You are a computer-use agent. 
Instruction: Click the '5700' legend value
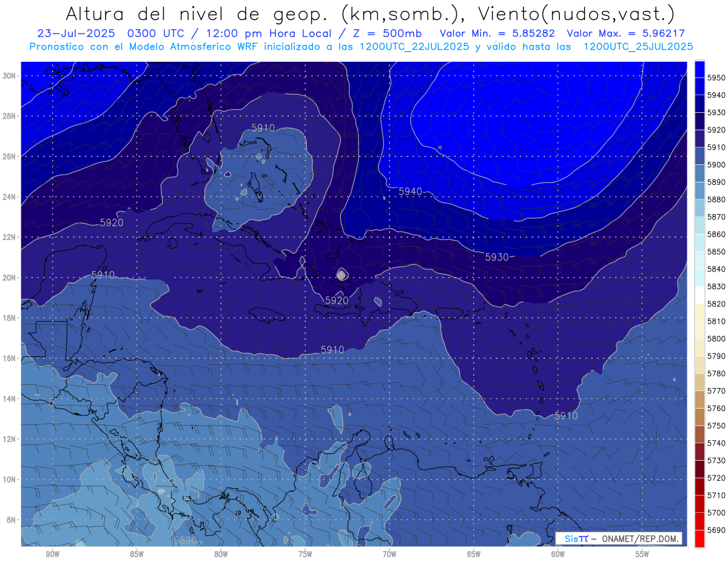(x=716, y=512)
